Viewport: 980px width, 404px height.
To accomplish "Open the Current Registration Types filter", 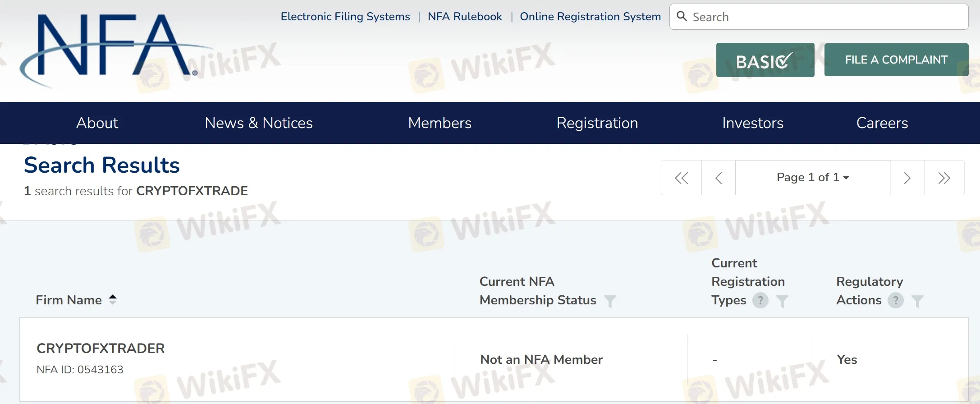I will tap(782, 301).
